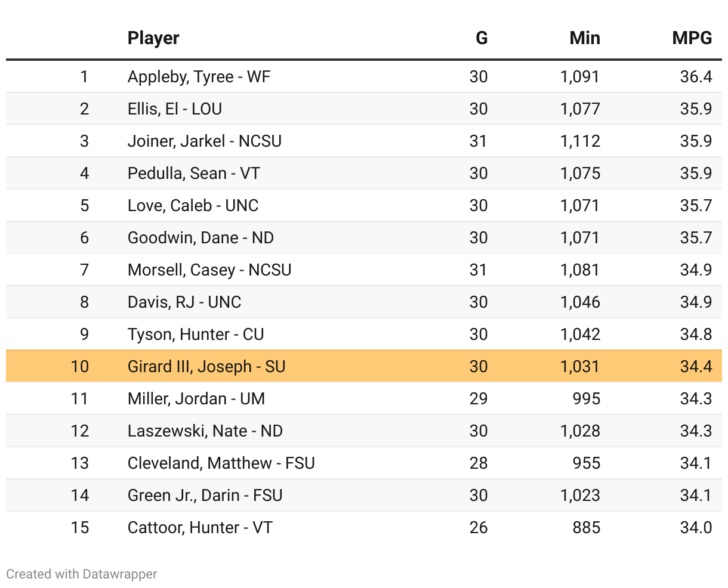Screen dimensions: 728x588
Task: Click Morsell, Casey - NCSU entry
Action: (x=209, y=270)
